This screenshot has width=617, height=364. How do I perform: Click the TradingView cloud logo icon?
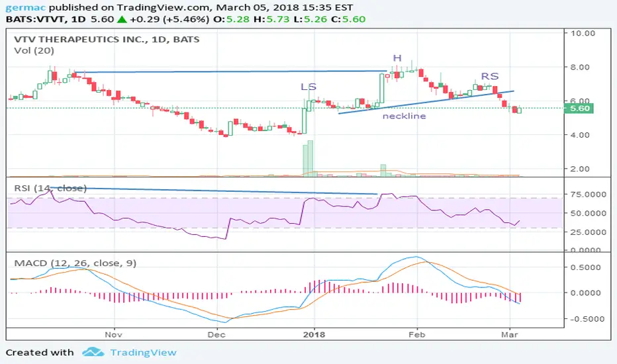[x=93, y=352]
